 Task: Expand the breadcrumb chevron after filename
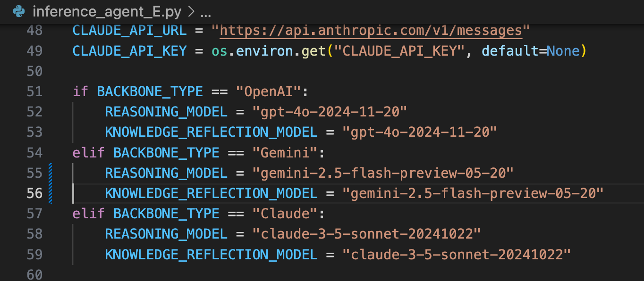coord(191,12)
